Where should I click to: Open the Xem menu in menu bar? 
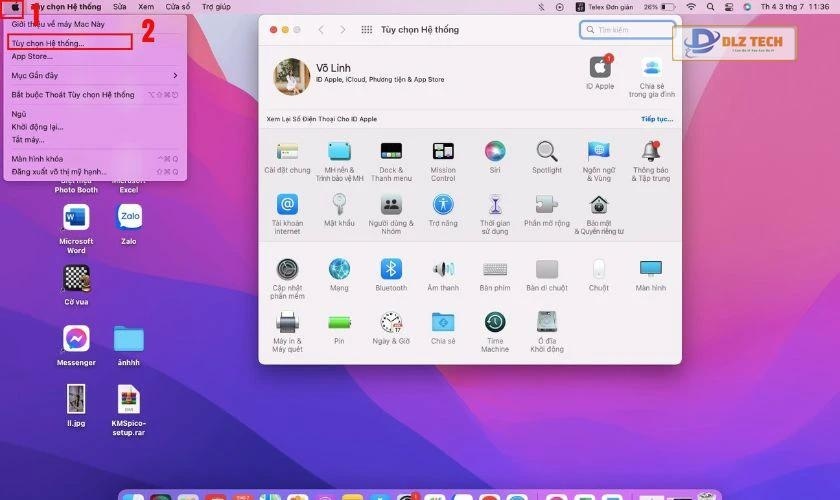(146, 6)
